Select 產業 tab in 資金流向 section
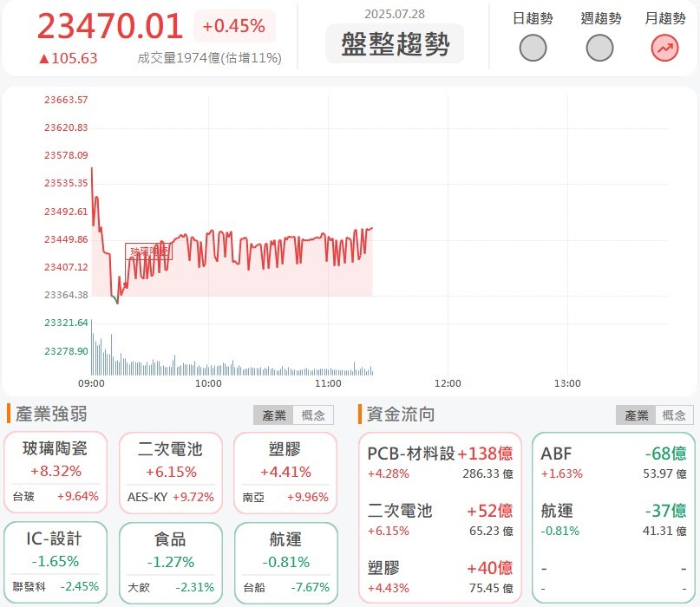 (x=636, y=415)
